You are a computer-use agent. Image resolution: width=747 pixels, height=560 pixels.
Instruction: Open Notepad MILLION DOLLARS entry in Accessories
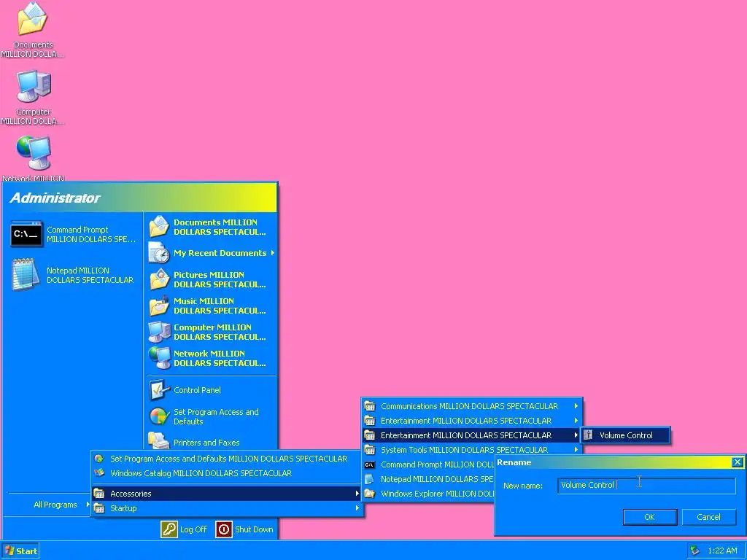click(x=429, y=479)
